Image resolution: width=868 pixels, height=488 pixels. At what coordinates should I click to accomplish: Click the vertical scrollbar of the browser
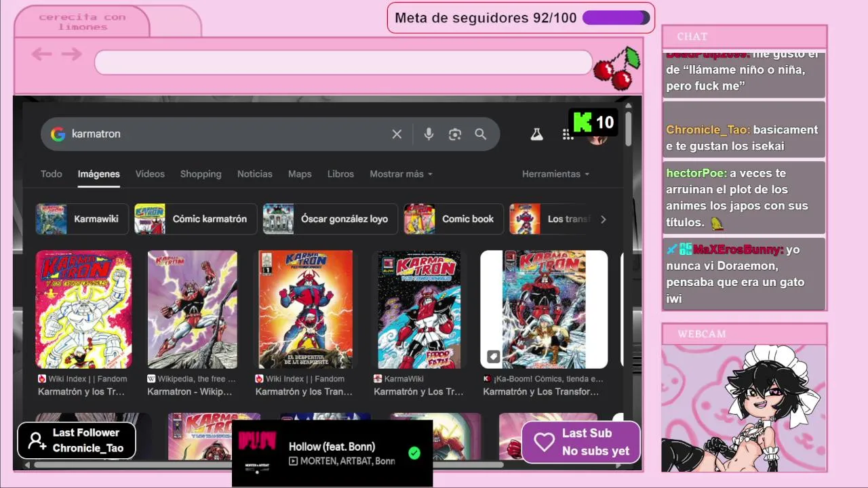pos(629,129)
